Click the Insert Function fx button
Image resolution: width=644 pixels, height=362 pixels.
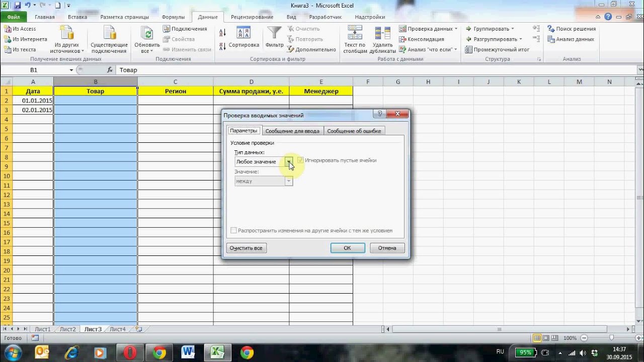[110, 70]
